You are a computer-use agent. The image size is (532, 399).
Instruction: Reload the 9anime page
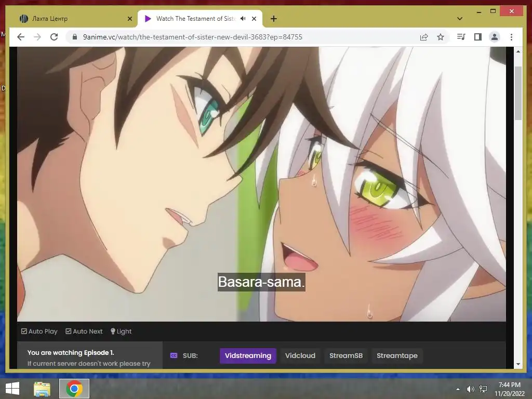click(54, 37)
